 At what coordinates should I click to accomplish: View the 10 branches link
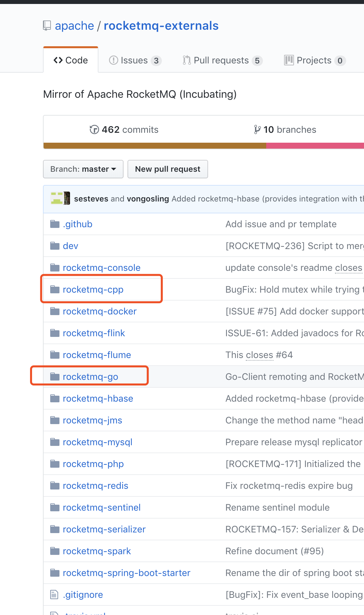(x=285, y=129)
